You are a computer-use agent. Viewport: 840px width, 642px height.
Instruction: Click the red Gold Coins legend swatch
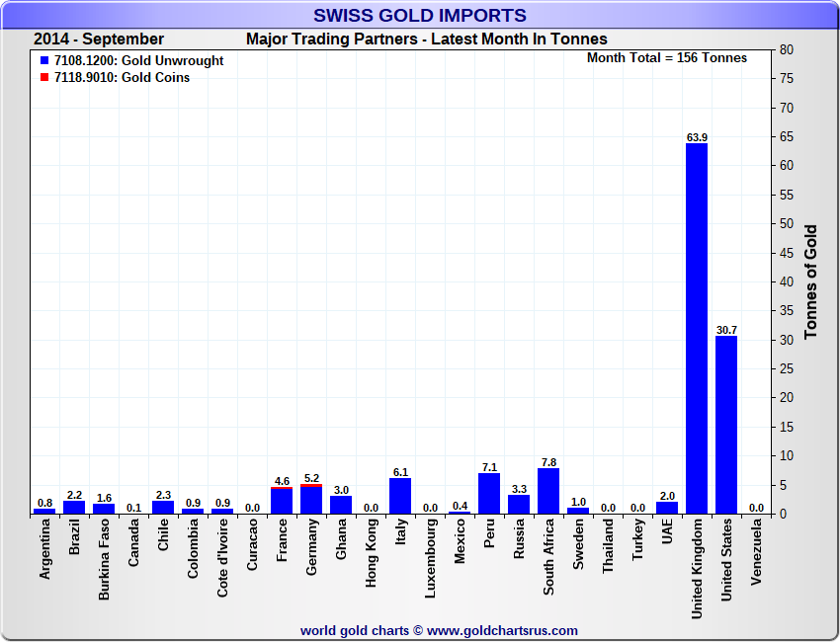click(x=44, y=78)
